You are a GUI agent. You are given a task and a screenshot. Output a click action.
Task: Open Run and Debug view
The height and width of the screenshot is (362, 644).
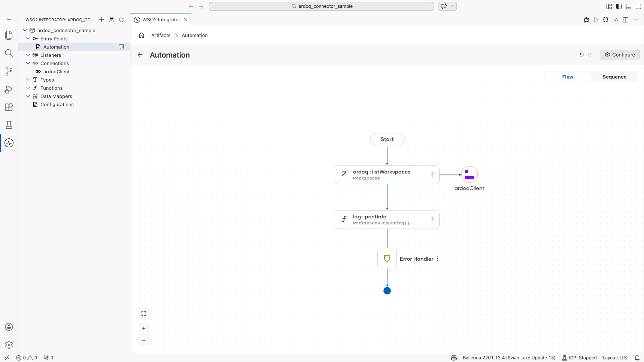tap(9, 89)
